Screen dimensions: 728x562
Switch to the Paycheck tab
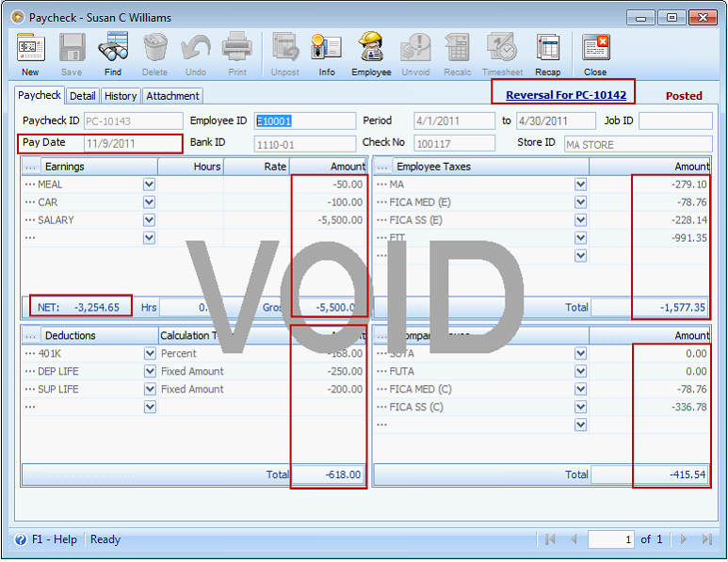(40, 95)
